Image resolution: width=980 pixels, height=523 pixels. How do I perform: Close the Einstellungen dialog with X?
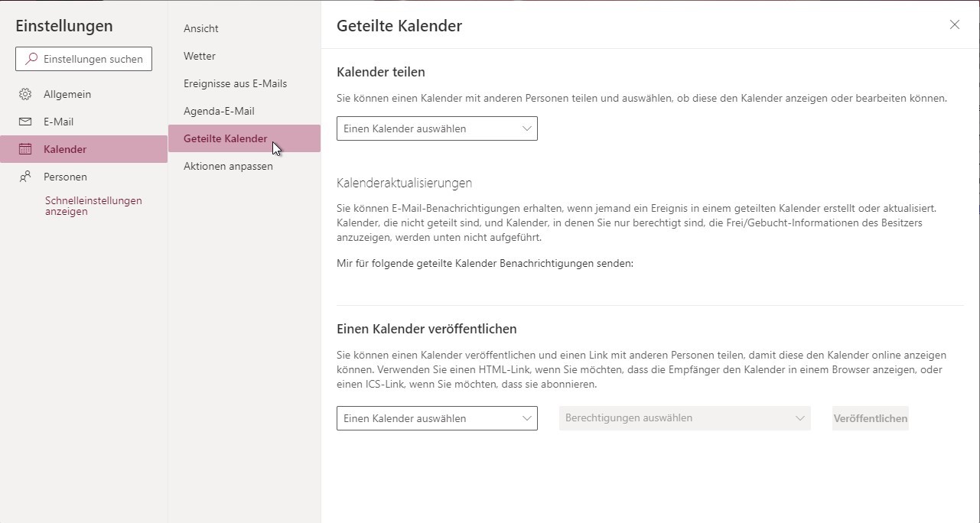[x=955, y=24]
